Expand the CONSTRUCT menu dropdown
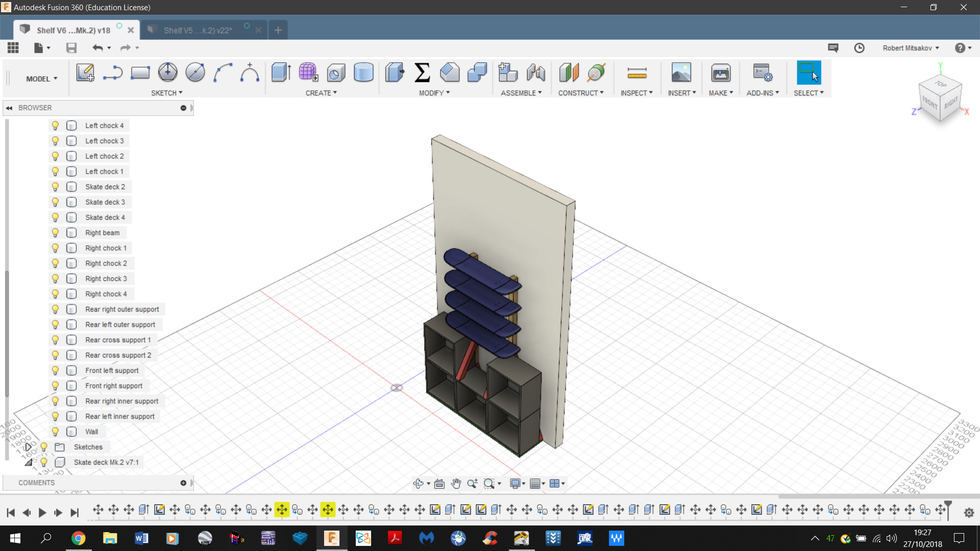Screen dimensions: 980x551 click(x=581, y=93)
